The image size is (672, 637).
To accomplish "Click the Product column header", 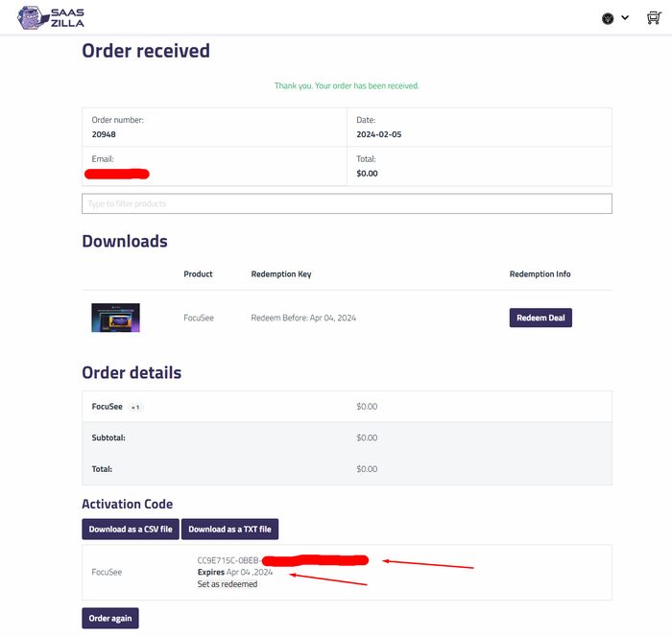I will [x=198, y=274].
